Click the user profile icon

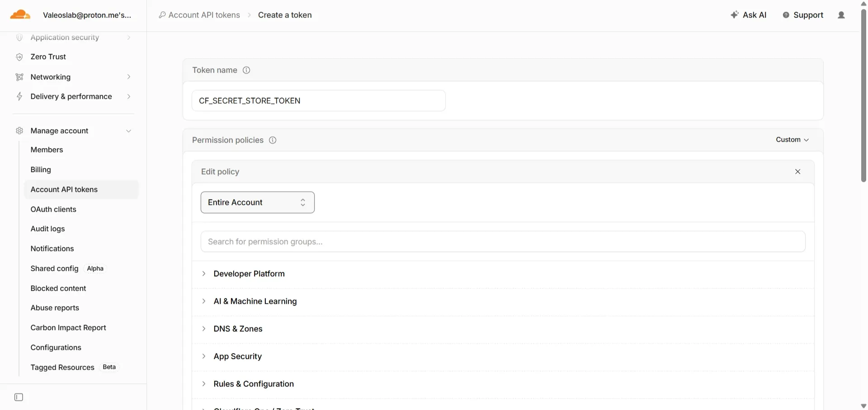841,15
